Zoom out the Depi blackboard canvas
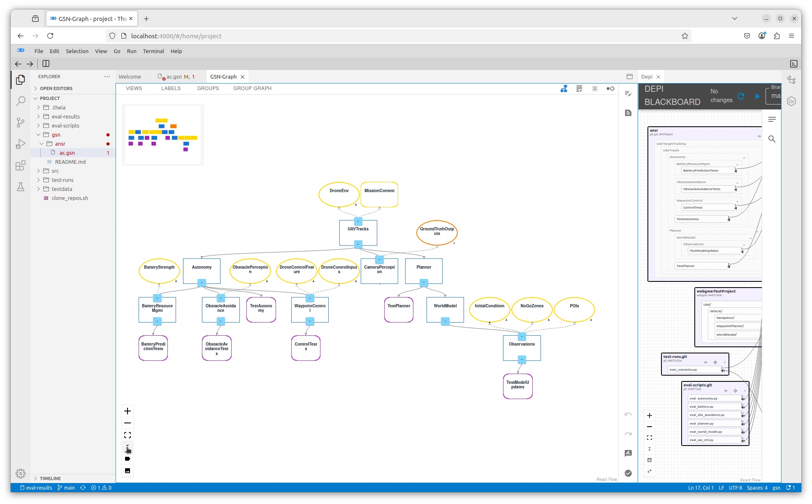This screenshot has width=812, height=504. coord(650,427)
